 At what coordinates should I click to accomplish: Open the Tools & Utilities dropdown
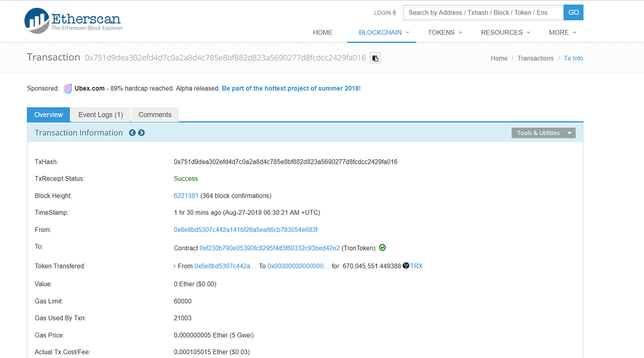(543, 133)
